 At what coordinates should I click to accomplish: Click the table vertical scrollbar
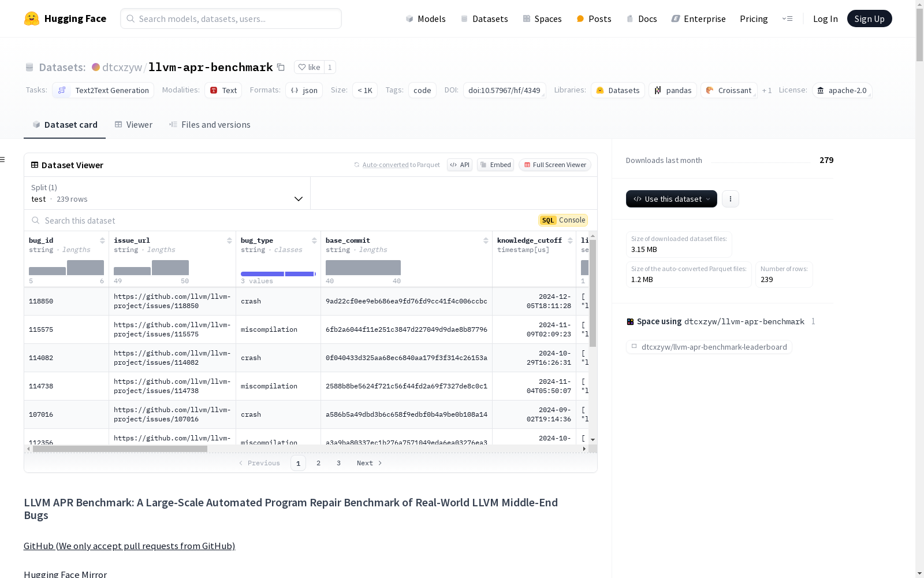(x=593, y=294)
